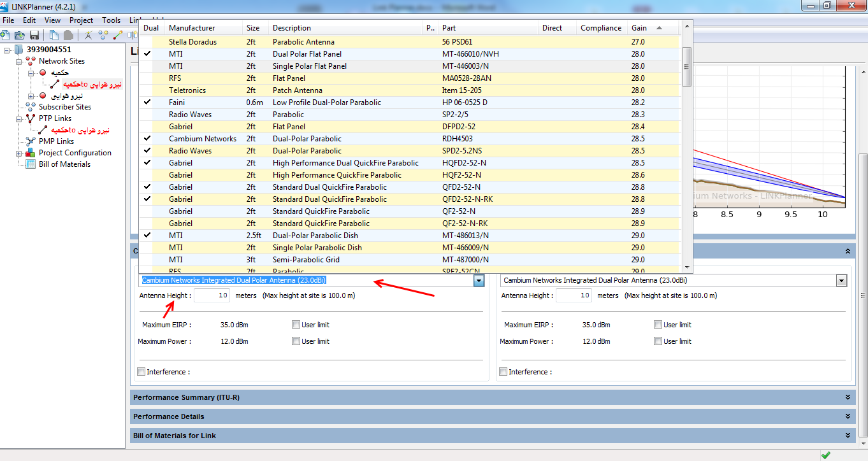The image size is (868, 461).
Task: Open the Project menu
Action: 82,20
